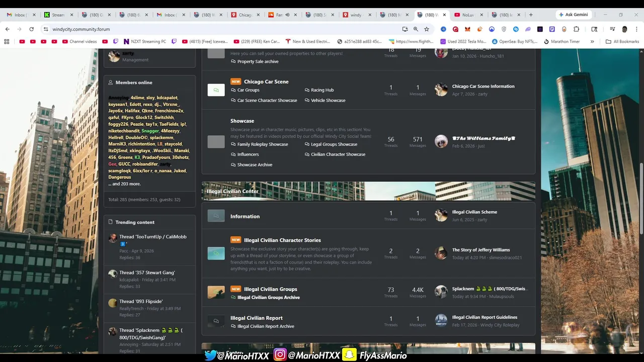Open Family Roleplay Showcase subforum
The image size is (644, 362).
263,144
